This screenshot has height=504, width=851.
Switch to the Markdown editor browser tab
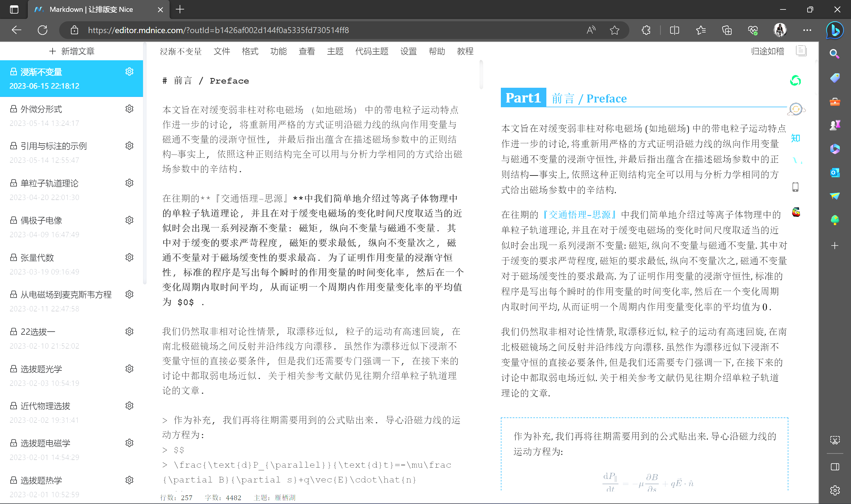(95, 9)
